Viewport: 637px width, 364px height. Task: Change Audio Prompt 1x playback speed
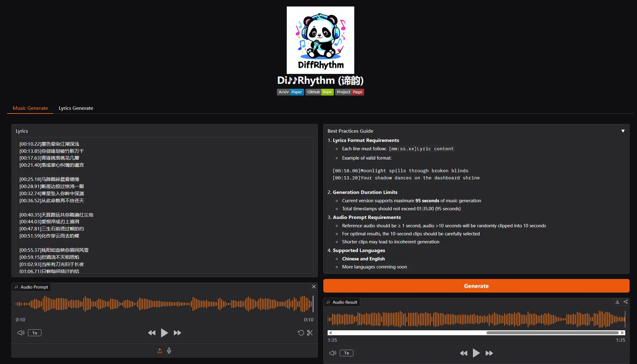[x=35, y=333]
